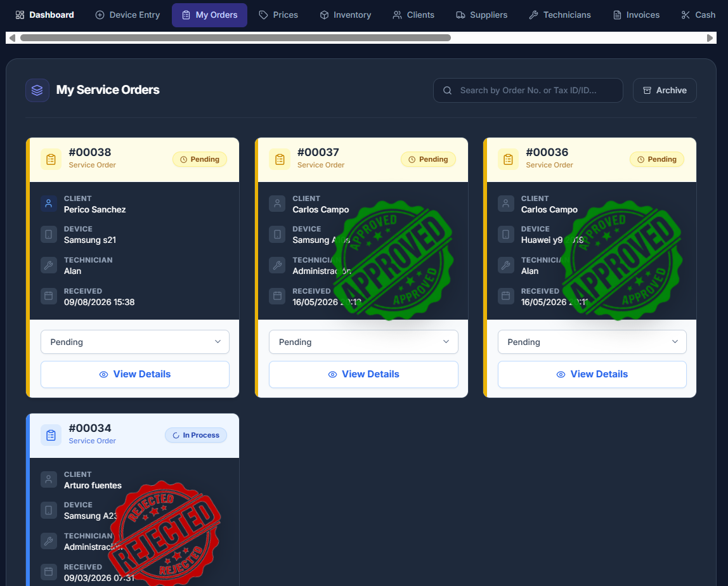View details of order #00037
728x586 pixels.
click(363, 374)
